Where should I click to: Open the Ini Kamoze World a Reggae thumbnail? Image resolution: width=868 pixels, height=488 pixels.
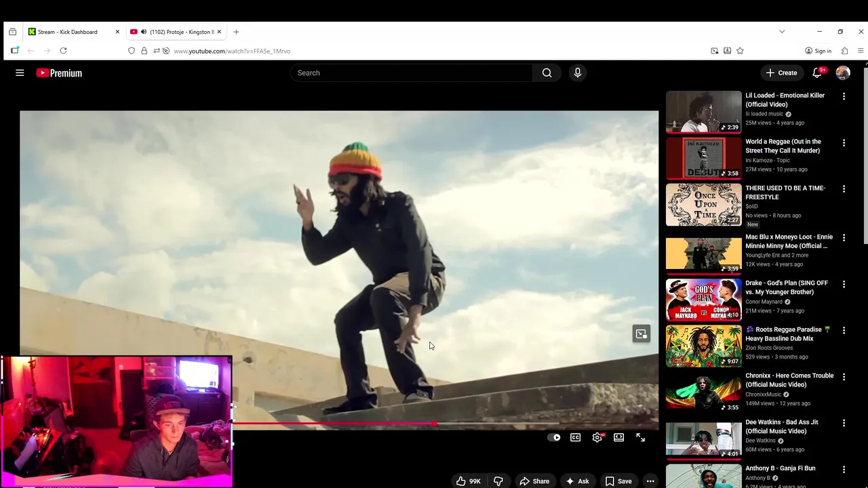coord(703,158)
